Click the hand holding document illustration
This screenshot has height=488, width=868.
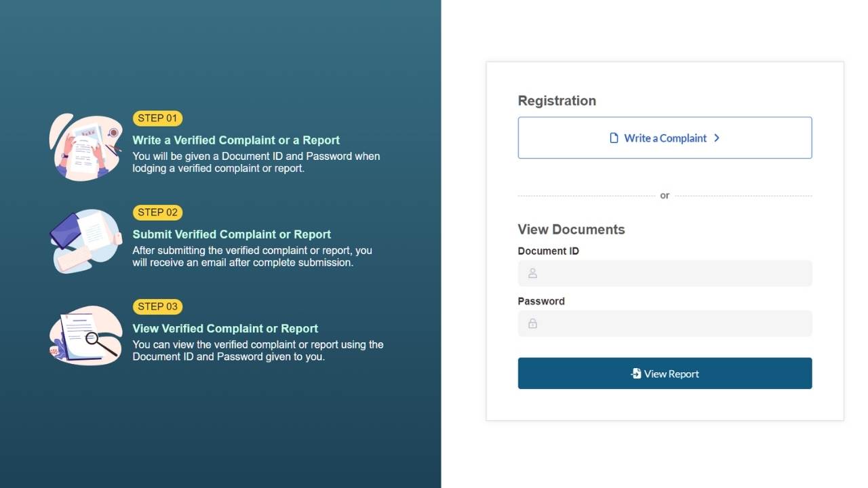coord(85,241)
